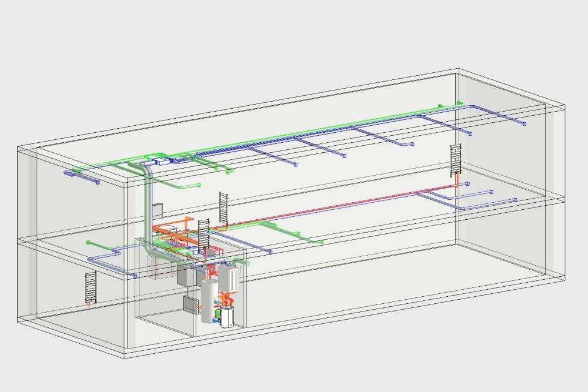Select the towel radiator above the plant room
588x392 pixels.
tap(203, 233)
